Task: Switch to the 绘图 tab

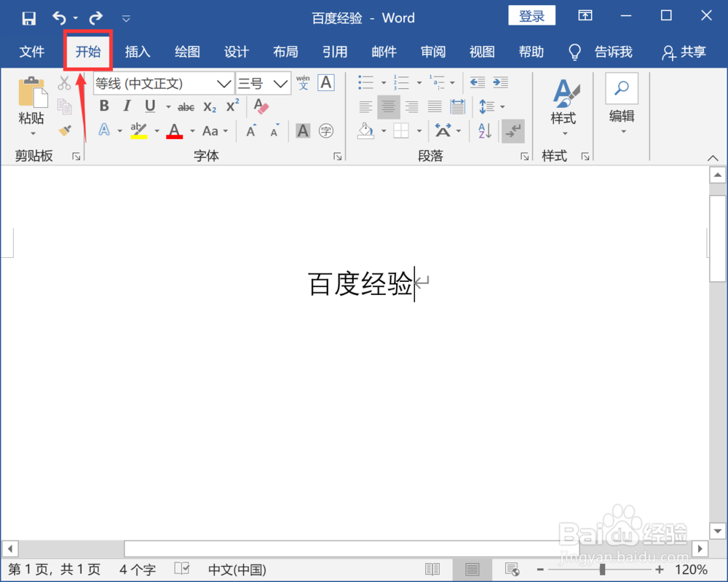Action: [187, 52]
